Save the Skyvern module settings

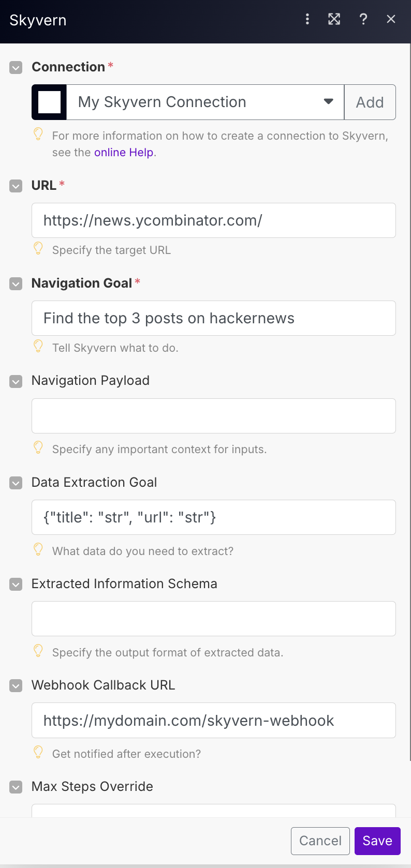[x=377, y=841]
